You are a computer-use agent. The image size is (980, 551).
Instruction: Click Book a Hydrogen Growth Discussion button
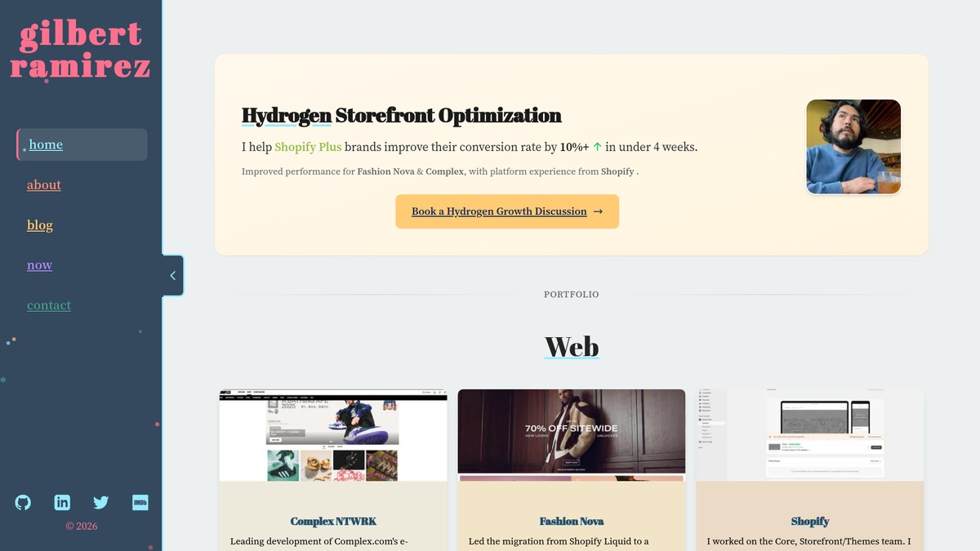pos(507,211)
